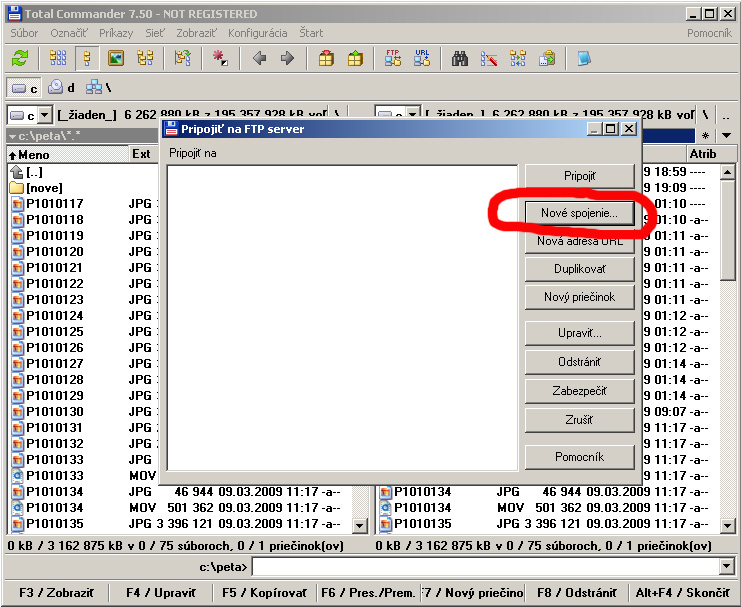The width and height of the screenshot is (741, 607).
Task: Click Nová adresa URL button
Action: click(x=579, y=241)
